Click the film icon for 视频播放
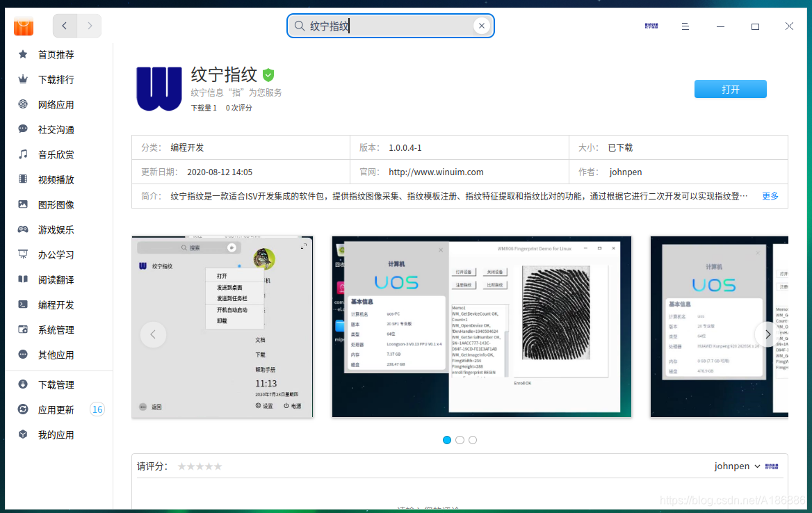The image size is (812, 513). pos(23,179)
